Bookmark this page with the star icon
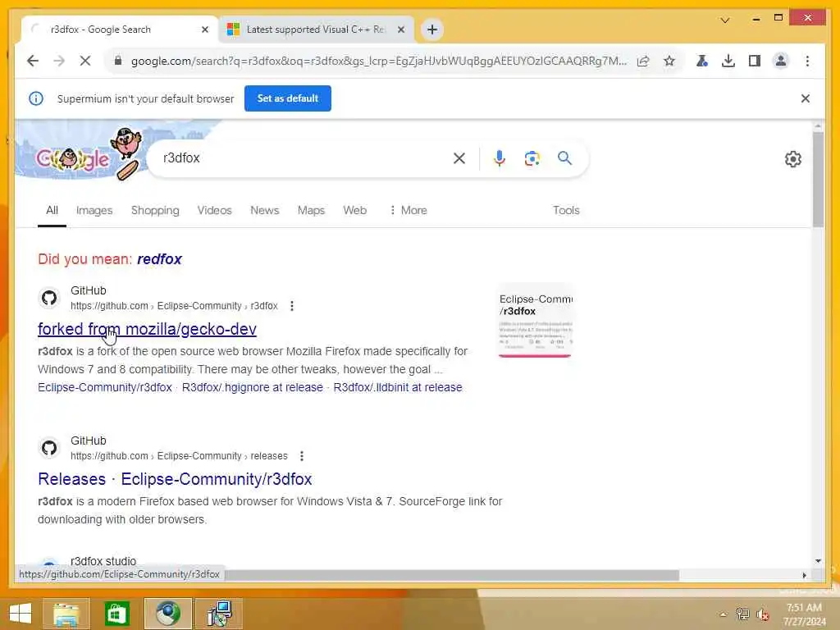840x630 pixels. [669, 61]
